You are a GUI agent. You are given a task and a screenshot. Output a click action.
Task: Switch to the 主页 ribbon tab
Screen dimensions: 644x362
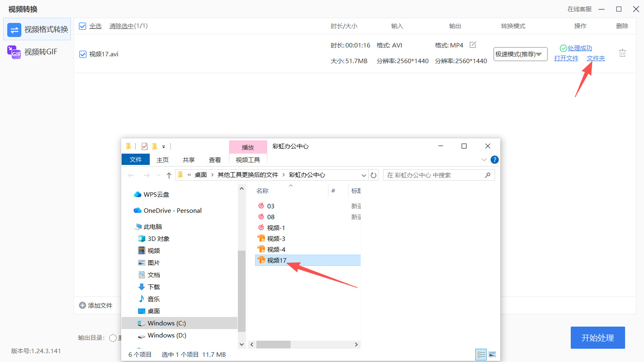coord(163,160)
